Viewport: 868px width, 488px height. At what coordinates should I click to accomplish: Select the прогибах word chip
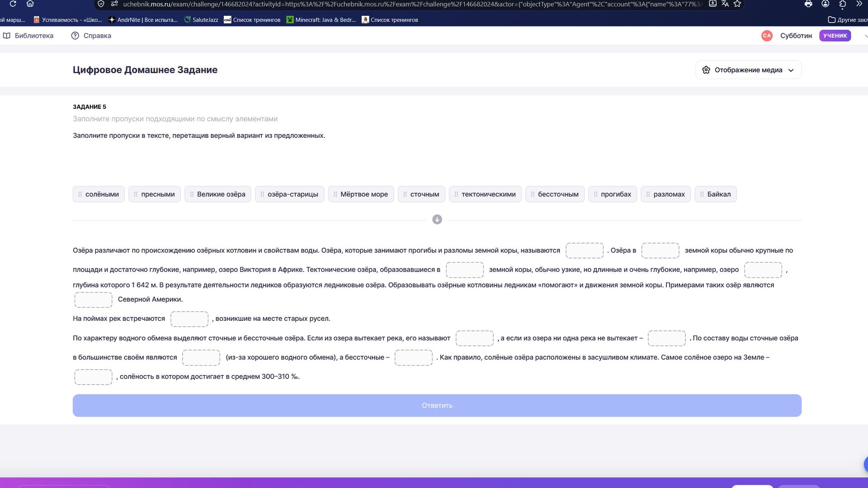pos(613,194)
